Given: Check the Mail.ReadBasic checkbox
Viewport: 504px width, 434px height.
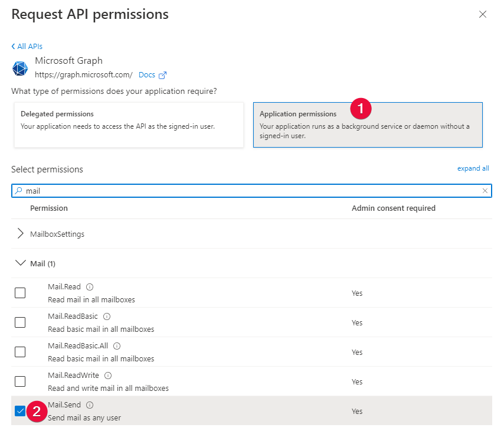Looking at the screenshot, I should point(20,322).
